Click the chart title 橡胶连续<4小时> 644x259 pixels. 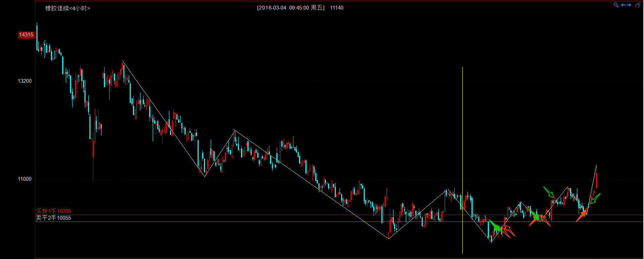click(x=68, y=8)
